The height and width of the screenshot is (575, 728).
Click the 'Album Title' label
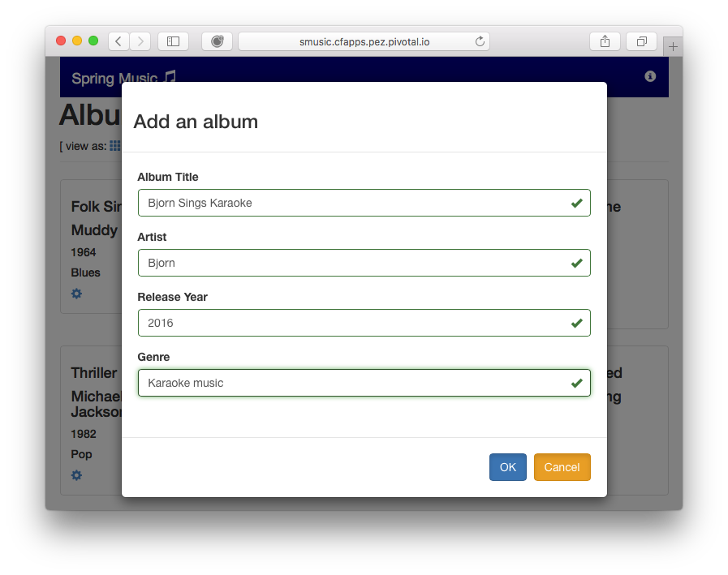coord(168,177)
